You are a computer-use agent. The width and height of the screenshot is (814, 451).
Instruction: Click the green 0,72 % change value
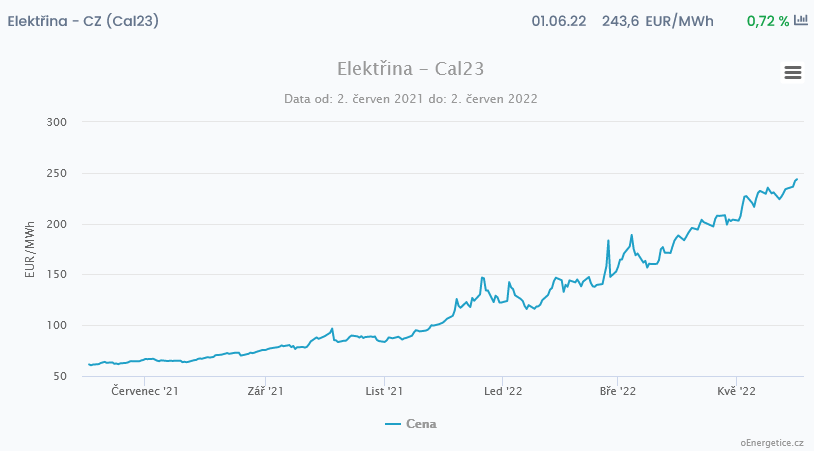(x=767, y=21)
